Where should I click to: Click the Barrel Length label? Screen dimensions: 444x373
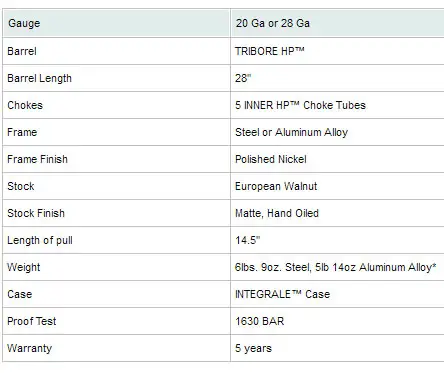39,78
